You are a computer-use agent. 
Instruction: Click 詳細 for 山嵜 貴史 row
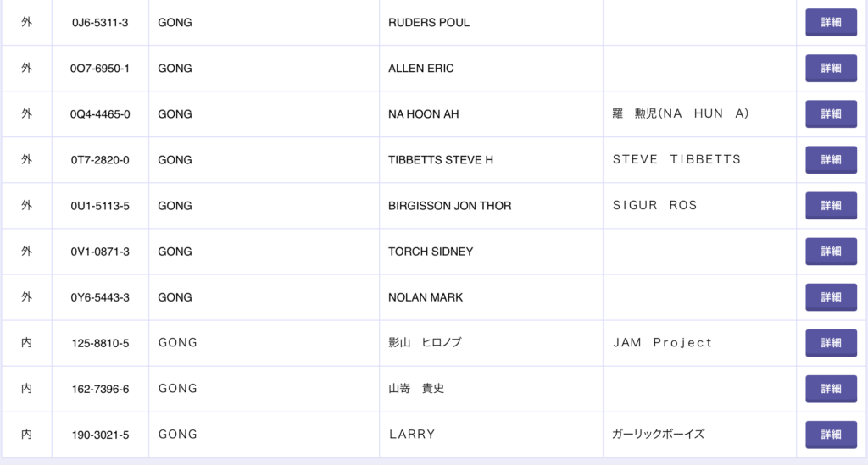[831, 389]
